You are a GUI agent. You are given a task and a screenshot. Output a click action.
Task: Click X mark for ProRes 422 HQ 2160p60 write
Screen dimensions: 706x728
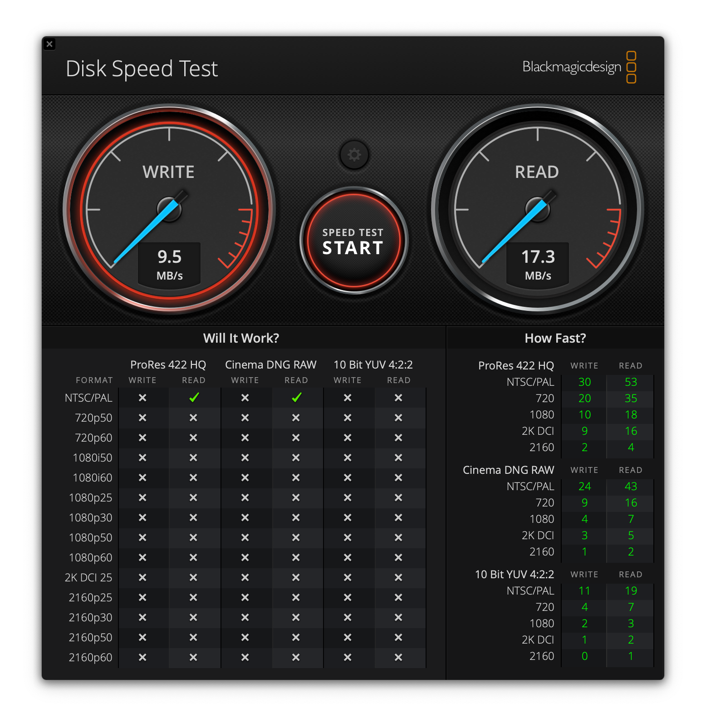[x=142, y=657]
